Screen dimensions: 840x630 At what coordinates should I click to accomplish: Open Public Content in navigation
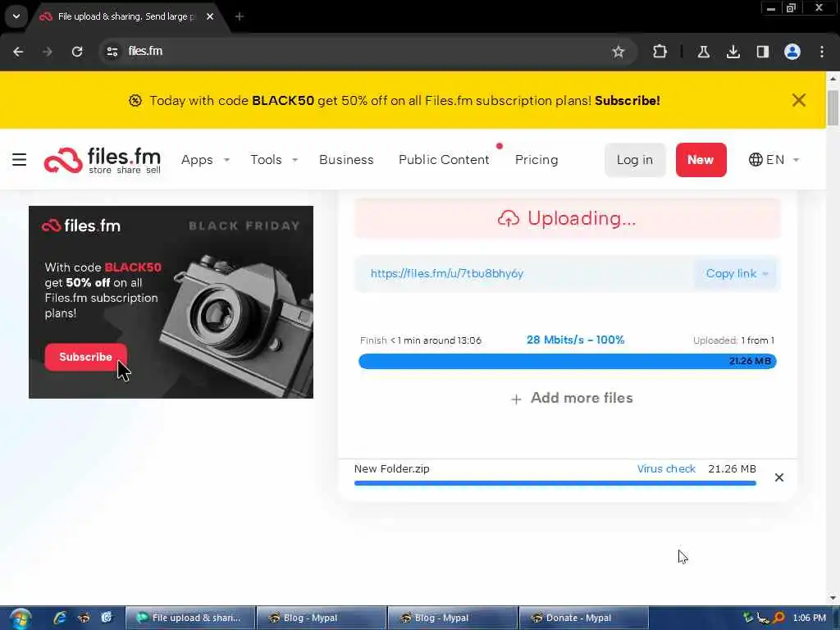[x=444, y=160]
